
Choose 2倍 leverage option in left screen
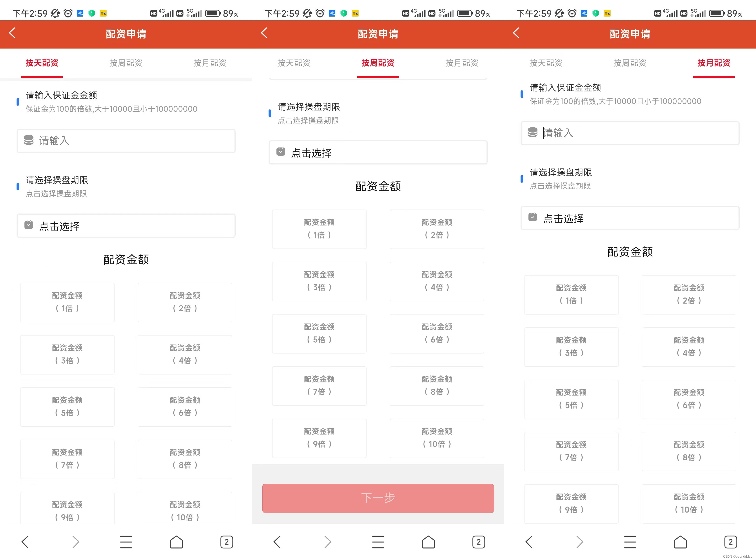click(185, 302)
